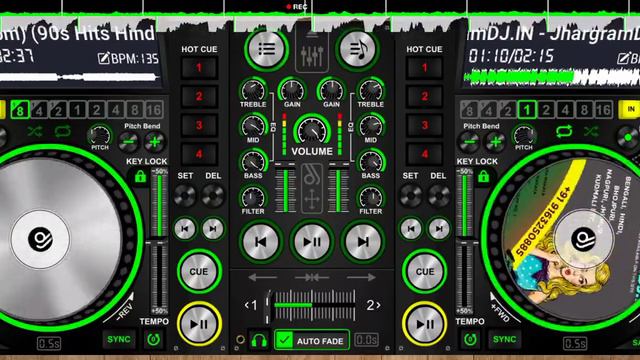
Task: Open the playlist list button
Action: click(x=267, y=49)
